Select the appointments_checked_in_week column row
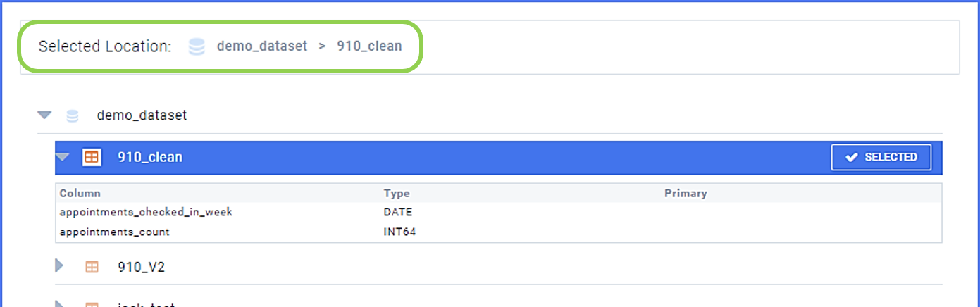This screenshot has width=980, height=307. point(498,212)
